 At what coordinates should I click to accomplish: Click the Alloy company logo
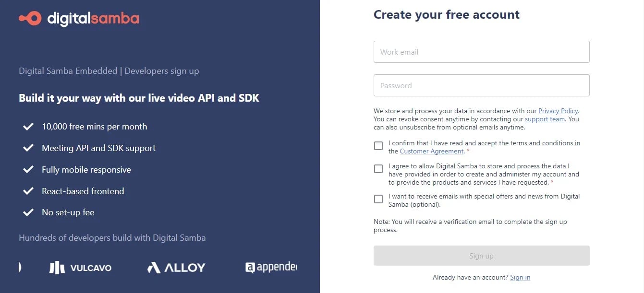tap(176, 268)
